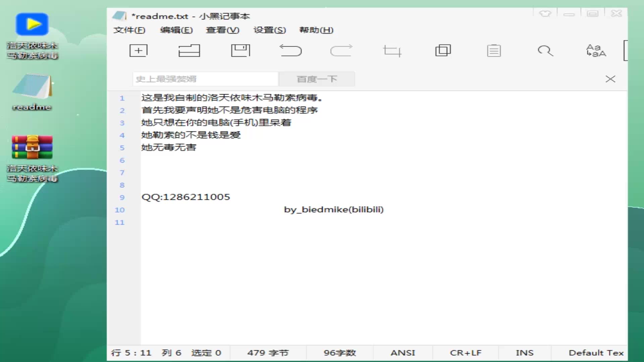Close the search bar with X
This screenshot has height=362, width=644.
point(610,79)
